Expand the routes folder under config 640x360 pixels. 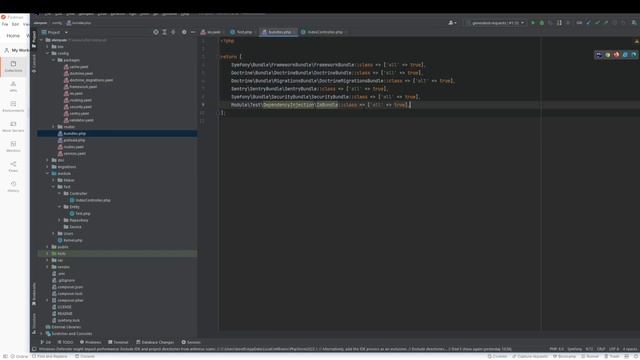tap(53, 127)
